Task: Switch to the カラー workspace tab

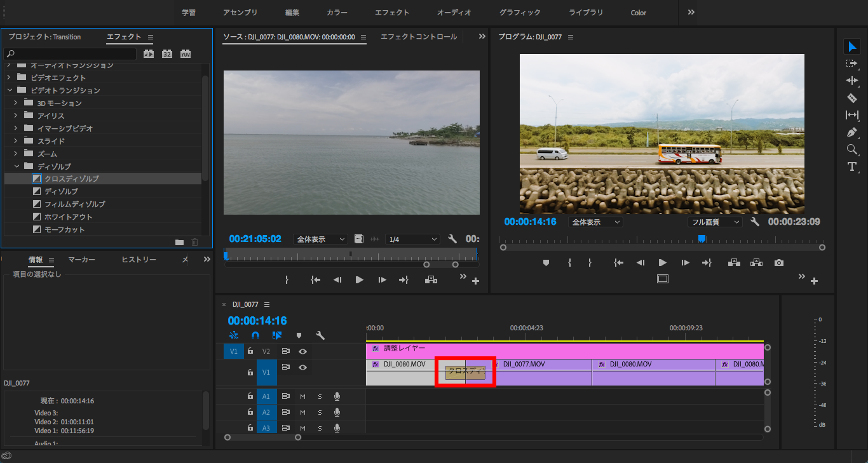Action: click(337, 13)
